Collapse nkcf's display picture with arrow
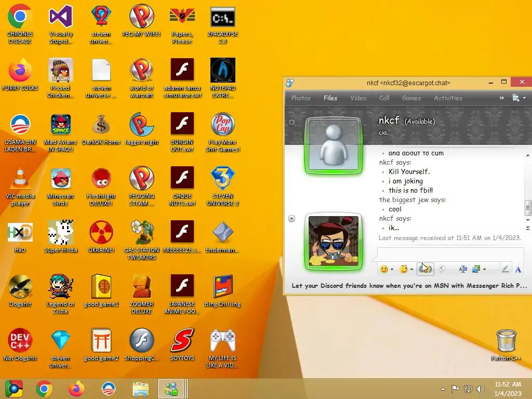The width and height of the screenshot is (532, 399). click(x=291, y=122)
